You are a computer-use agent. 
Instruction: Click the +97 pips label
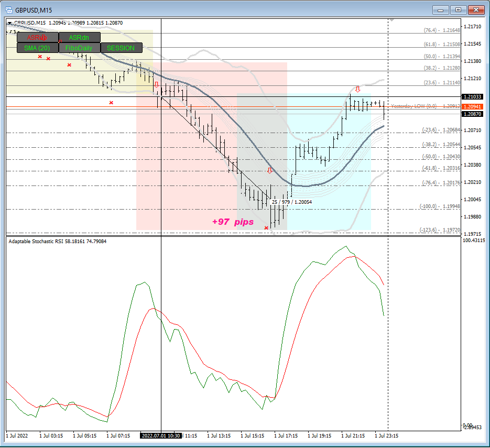pyautogui.click(x=233, y=222)
